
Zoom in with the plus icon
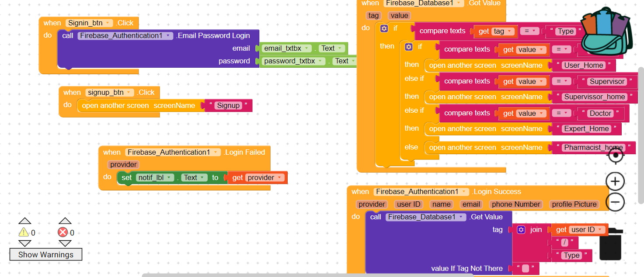pyautogui.click(x=615, y=181)
